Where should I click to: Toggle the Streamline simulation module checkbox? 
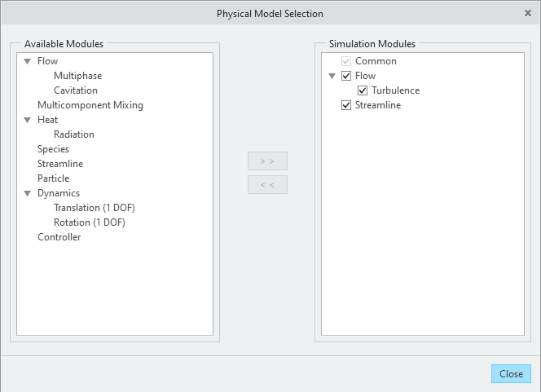(x=346, y=105)
